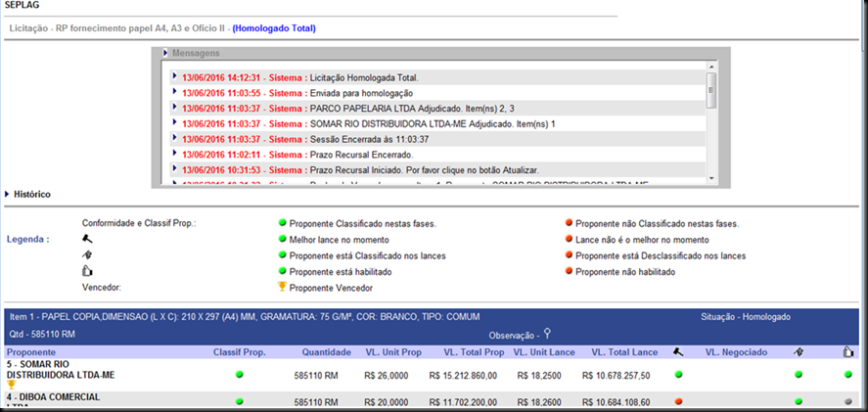Screen dimensions: 868x412
Task: Click DIBOA COMERCIAL red dot under gavel column
Action: point(679,401)
